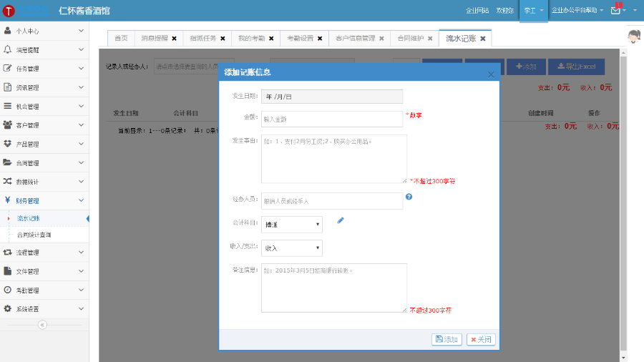Click the list icon beside 机会管理
The height and width of the screenshot is (362, 644).
coord(7,106)
